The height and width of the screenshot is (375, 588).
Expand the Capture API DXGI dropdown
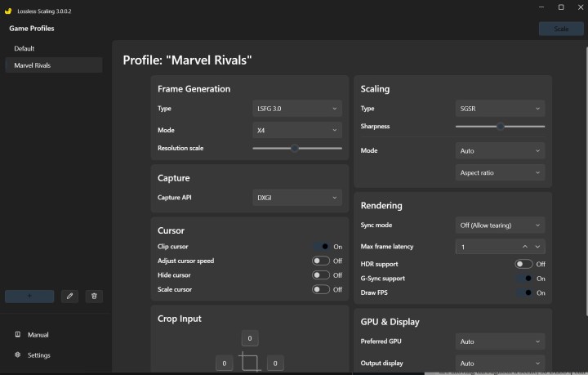pos(297,198)
